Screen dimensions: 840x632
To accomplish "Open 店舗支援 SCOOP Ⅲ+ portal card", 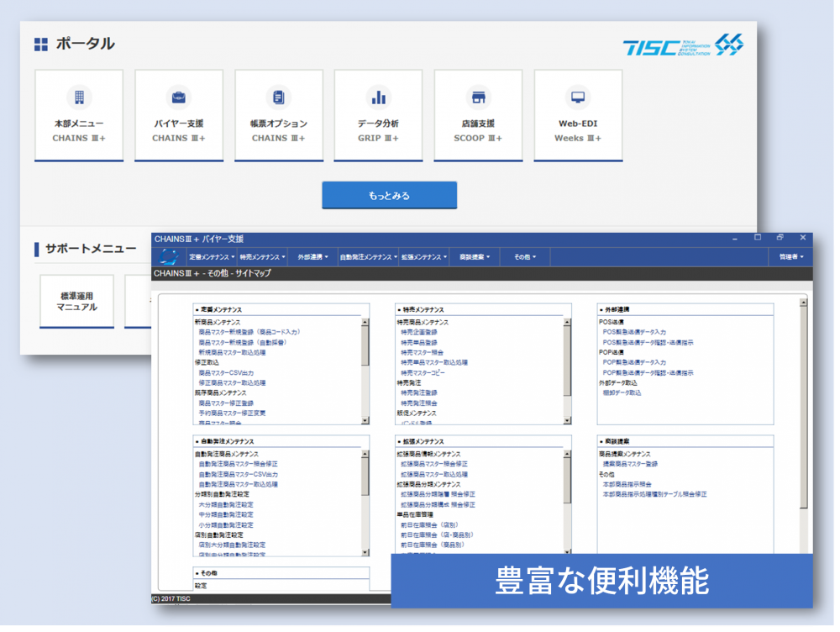I will [479, 115].
